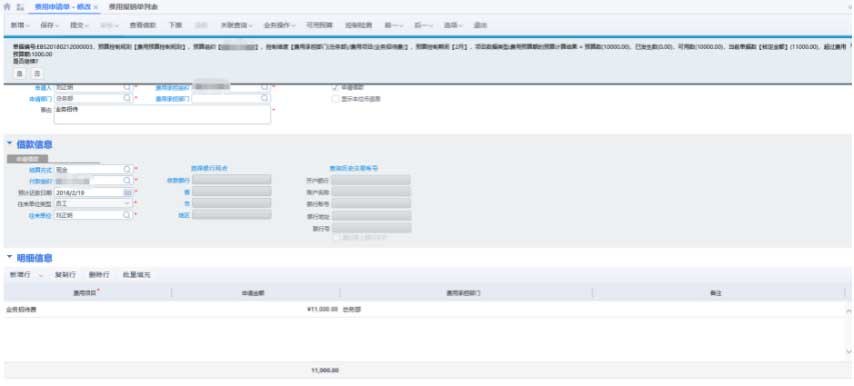Open lookup icon in the 付款组织 field
This screenshot has height=386, width=854.
coord(127,180)
